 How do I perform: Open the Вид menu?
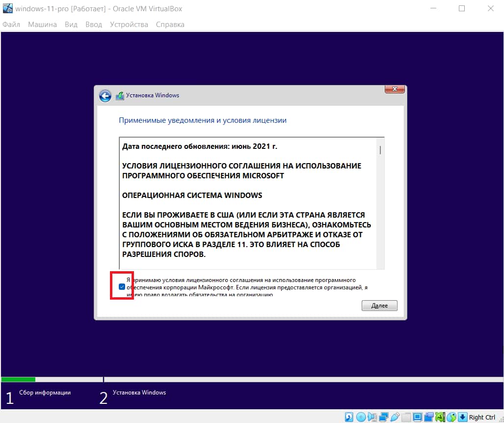tap(71, 25)
